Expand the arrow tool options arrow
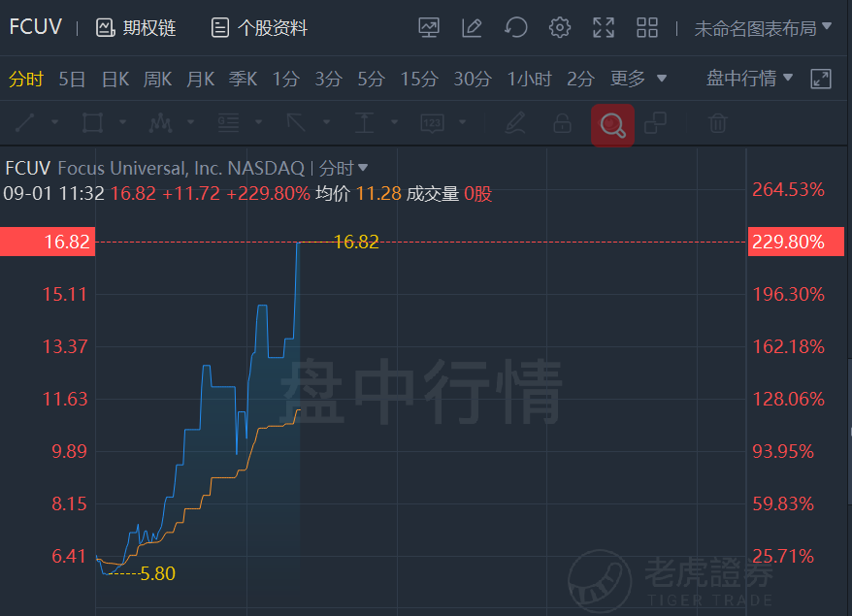The height and width of the screenshot is (616, 852). [327, 122]
